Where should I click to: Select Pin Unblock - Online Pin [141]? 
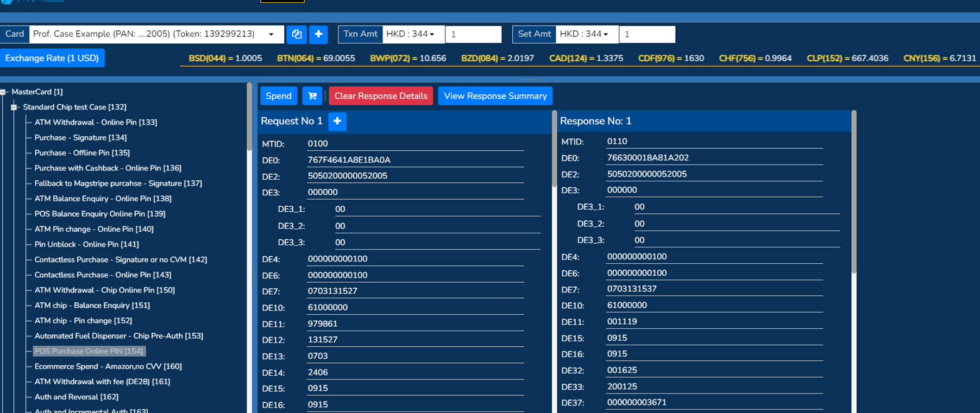pos(87,244)
